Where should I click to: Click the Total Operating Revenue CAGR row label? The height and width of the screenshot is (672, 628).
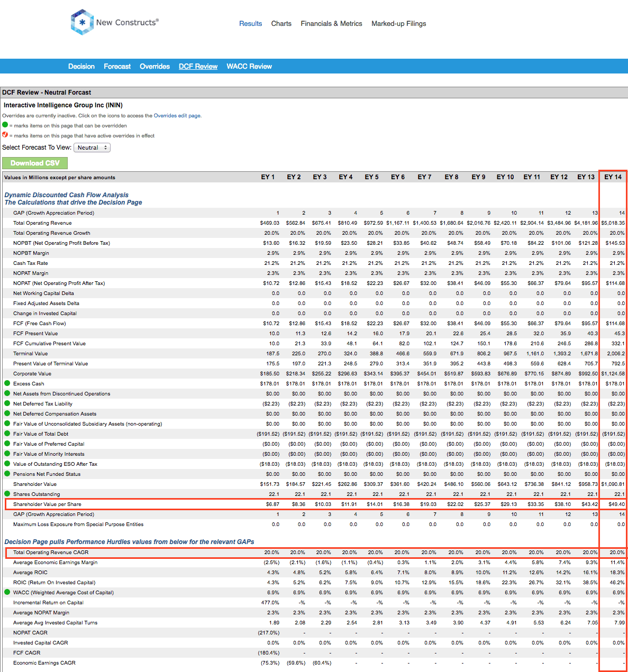(x=51, y=553)
